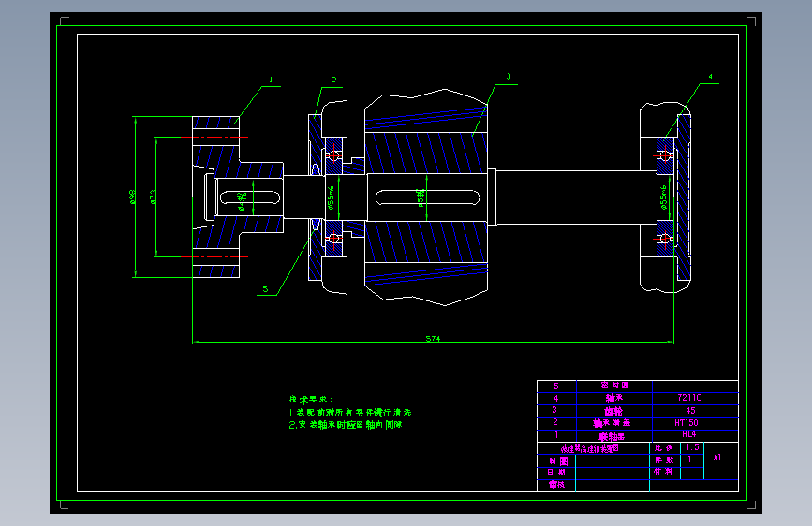Select the 技术要求 heading text
Image resolution: width=812 pixels, height=526 pixels.
[x=311, y=399]
